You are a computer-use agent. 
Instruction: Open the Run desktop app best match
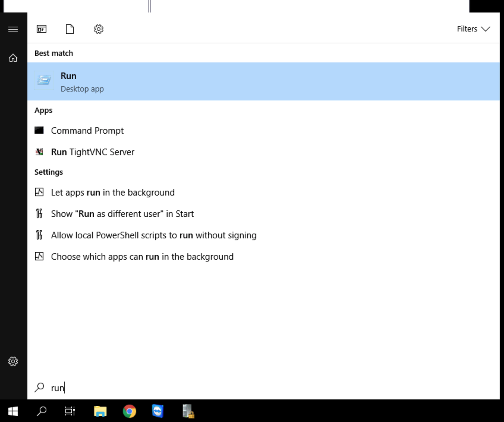click(x=264, y=81)
